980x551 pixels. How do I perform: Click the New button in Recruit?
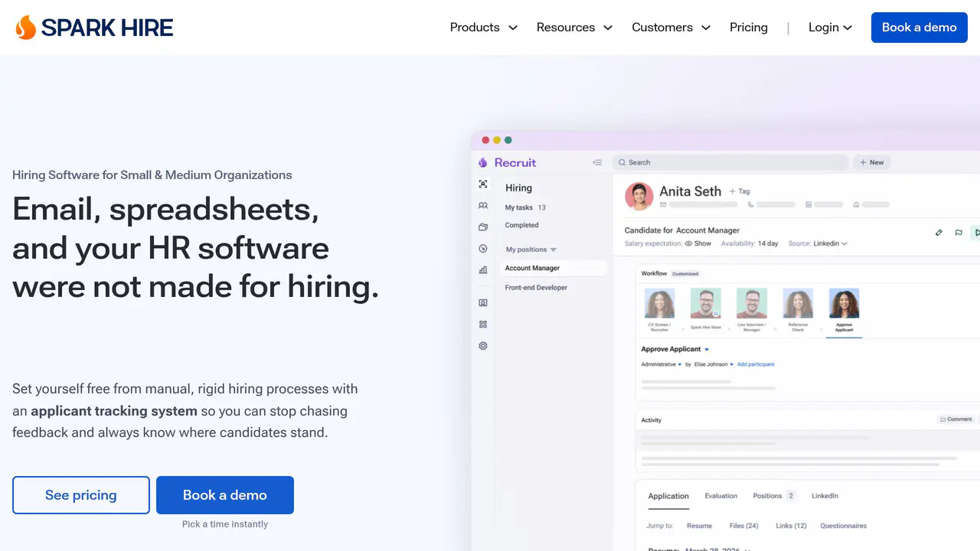(872, 162)
